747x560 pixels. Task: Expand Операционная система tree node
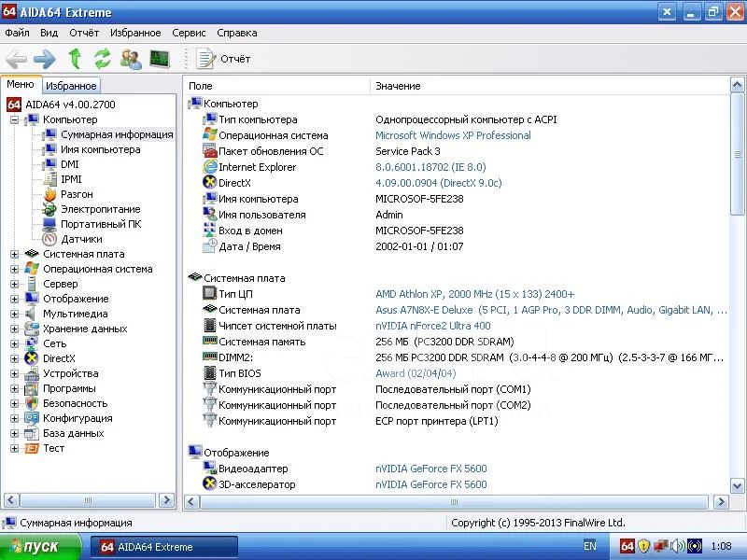coord(15,269)
